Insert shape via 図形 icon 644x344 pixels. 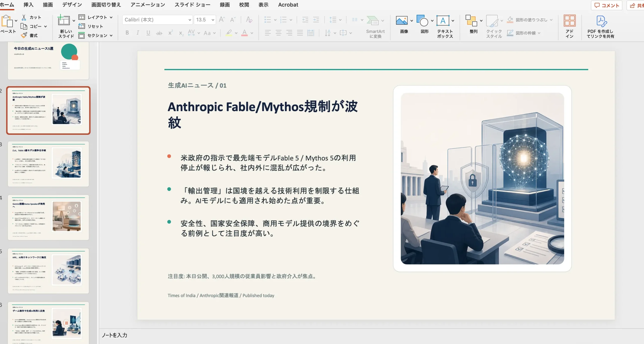(x=422, y=21)
